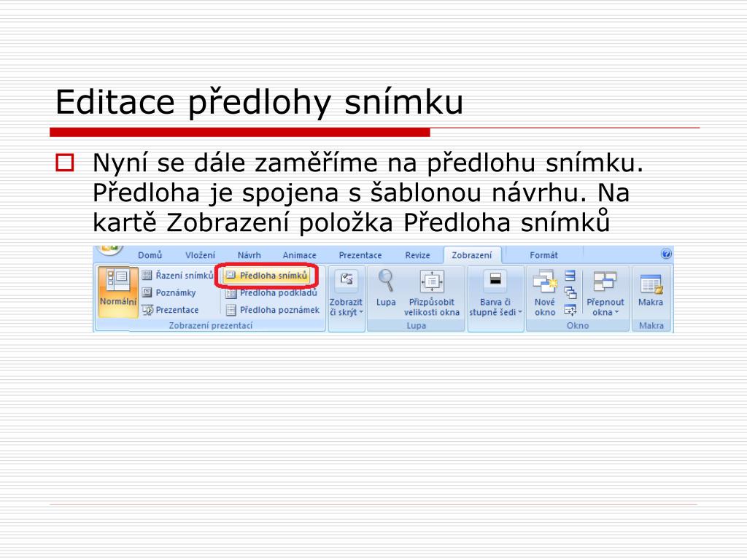Open Přepnout okna dropdown
The image size is (747, 560).
[605, 293]
